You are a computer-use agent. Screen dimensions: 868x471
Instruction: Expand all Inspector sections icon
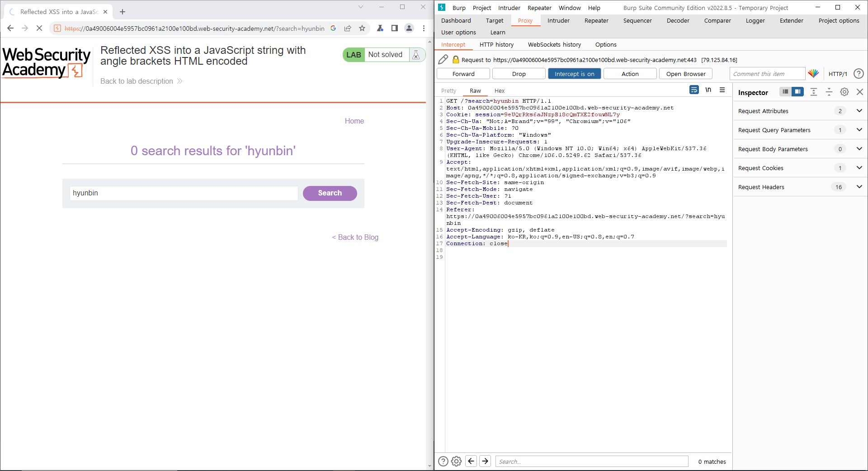point(814,92)
